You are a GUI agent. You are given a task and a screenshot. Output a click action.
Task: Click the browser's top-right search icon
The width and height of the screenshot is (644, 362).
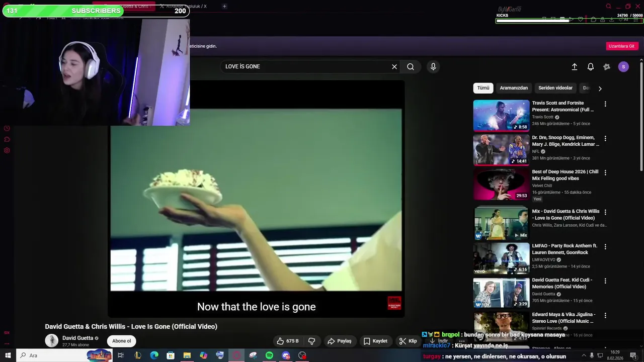click(x=608, y=7)
